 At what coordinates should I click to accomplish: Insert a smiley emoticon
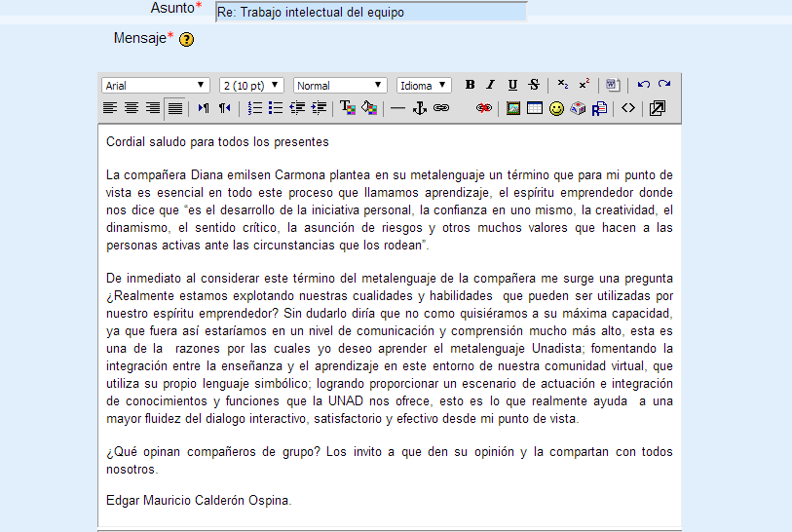point(556,108)
